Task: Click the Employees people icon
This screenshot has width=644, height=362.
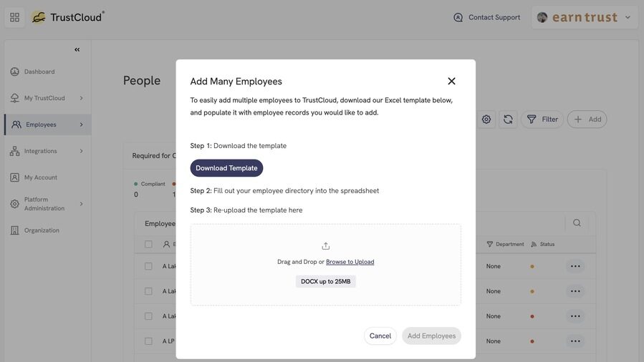Action: point(16,124)
